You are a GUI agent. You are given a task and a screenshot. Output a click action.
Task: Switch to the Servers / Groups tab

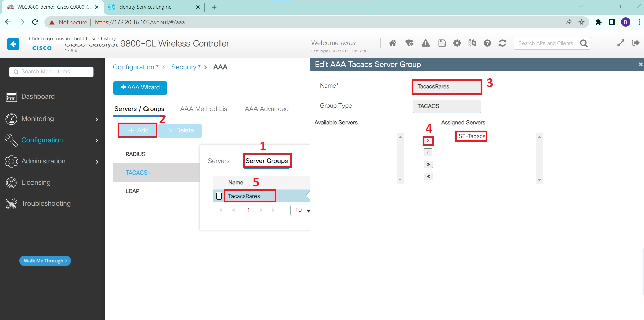point(139,109)
